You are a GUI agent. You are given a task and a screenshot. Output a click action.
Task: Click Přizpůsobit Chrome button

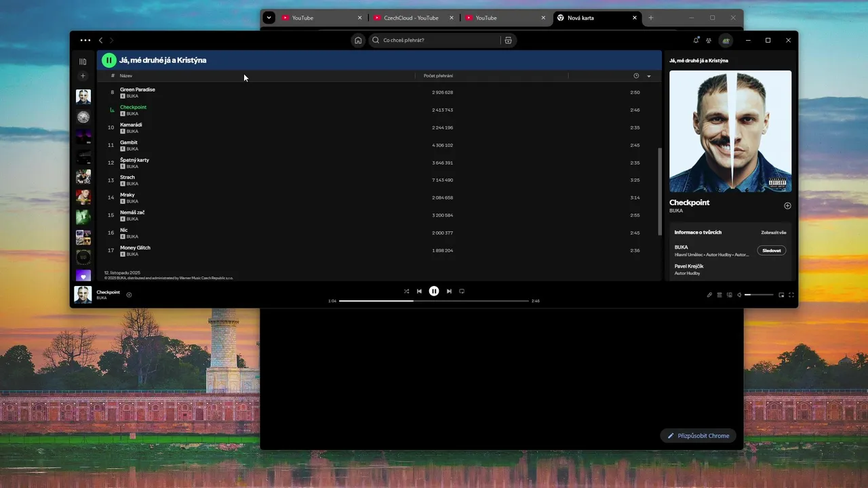coord(698,436)
